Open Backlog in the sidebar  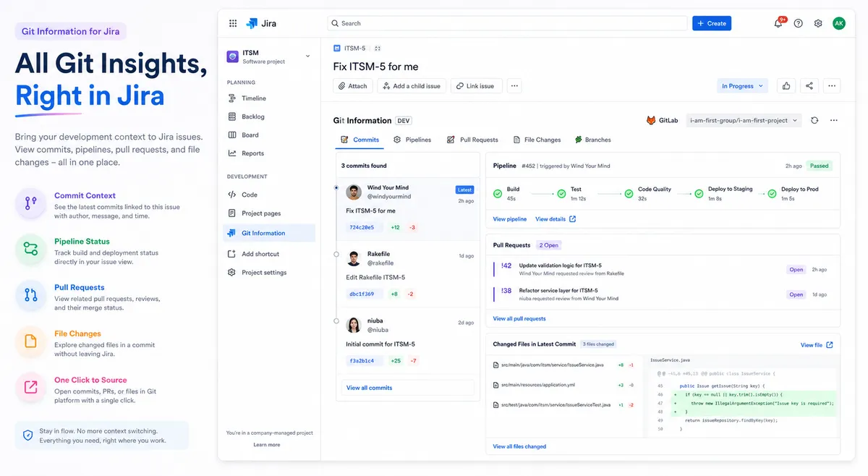(x=269, y=116)
